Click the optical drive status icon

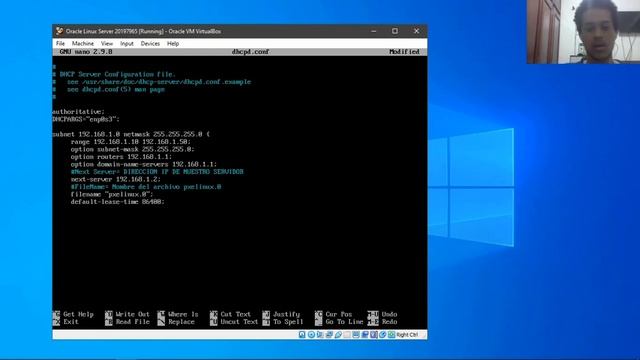(311, 335)
